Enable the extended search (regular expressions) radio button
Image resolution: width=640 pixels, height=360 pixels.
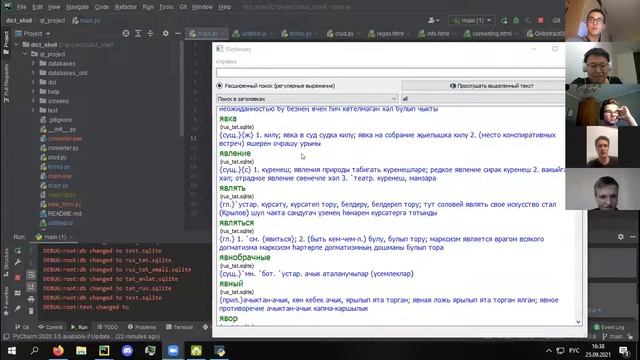pos(220,86)
